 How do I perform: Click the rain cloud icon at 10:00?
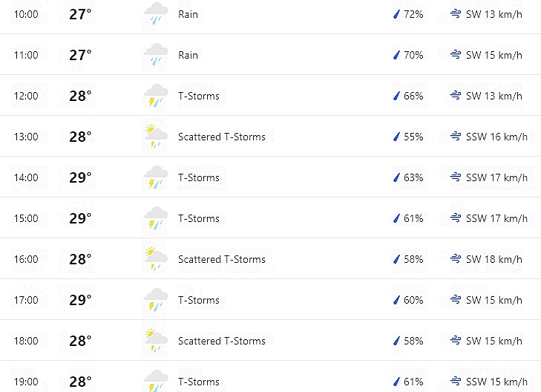156,14
